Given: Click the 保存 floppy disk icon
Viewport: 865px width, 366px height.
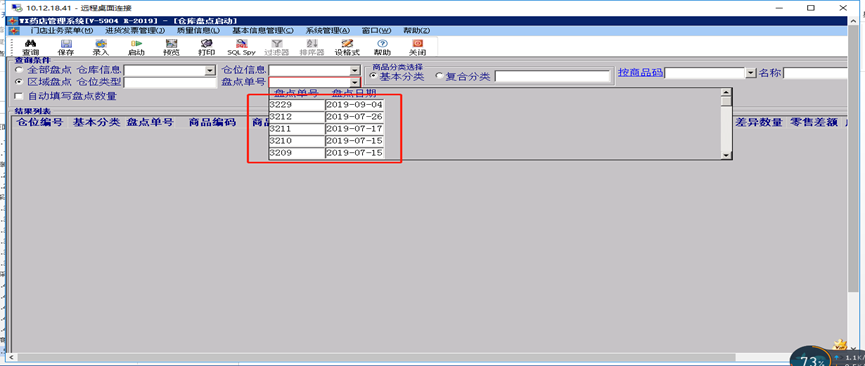Looking at the screenshot, I should pyautogui.click(x=66, y=44).
